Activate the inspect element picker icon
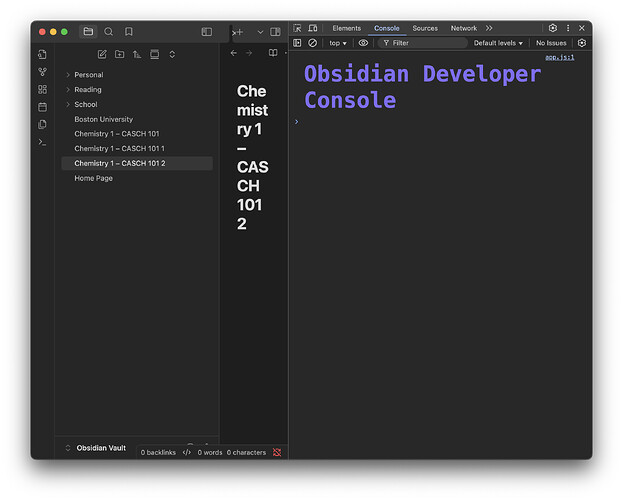Viewport: 622px width, 500px height. [297, 28]
